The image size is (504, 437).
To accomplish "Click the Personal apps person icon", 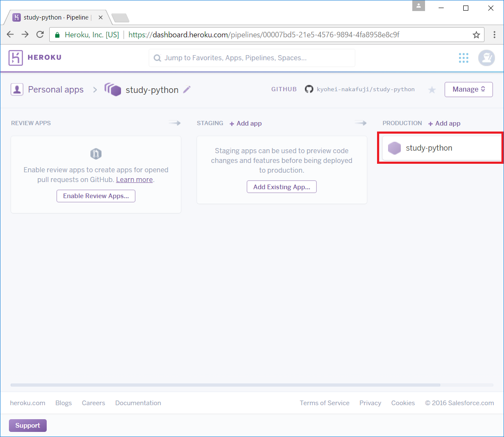I will pos(17,90).
